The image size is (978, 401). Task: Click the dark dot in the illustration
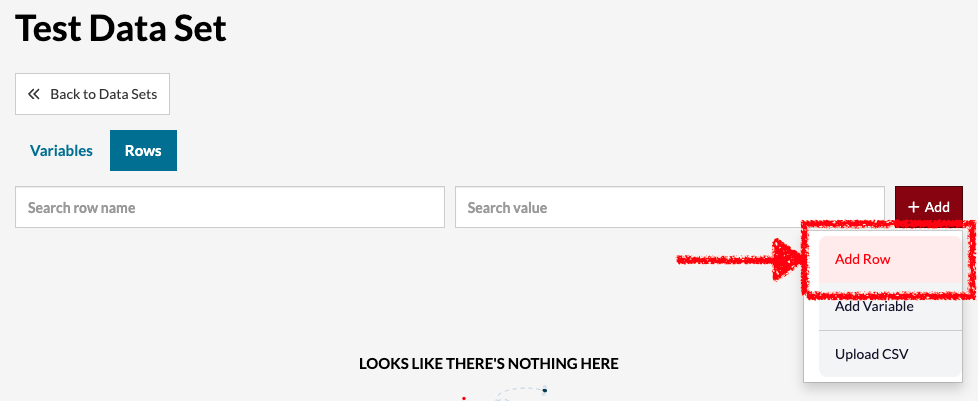[x=545, y=390]
